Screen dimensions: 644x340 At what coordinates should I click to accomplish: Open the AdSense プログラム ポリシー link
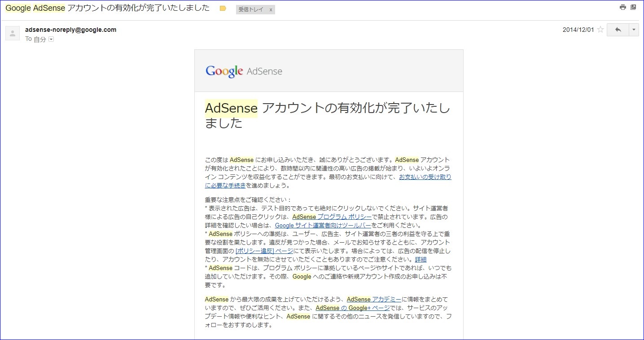pyautogui.click(x=332, y=217)
